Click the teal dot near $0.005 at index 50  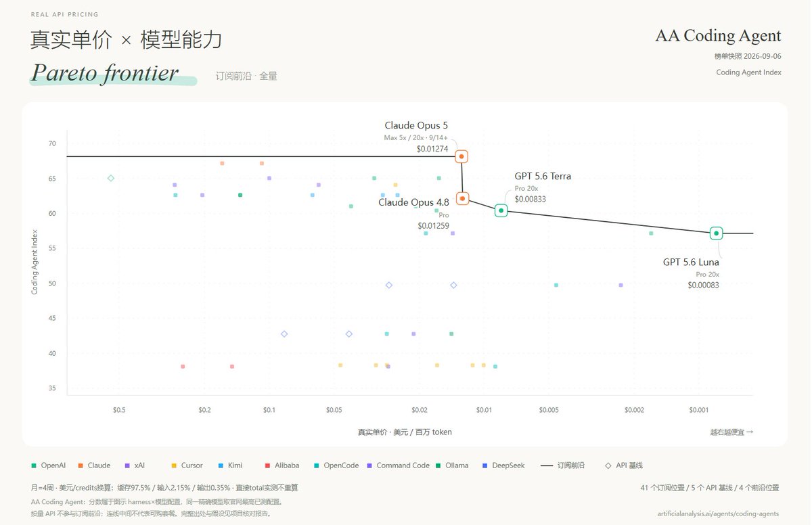(556, 285)
